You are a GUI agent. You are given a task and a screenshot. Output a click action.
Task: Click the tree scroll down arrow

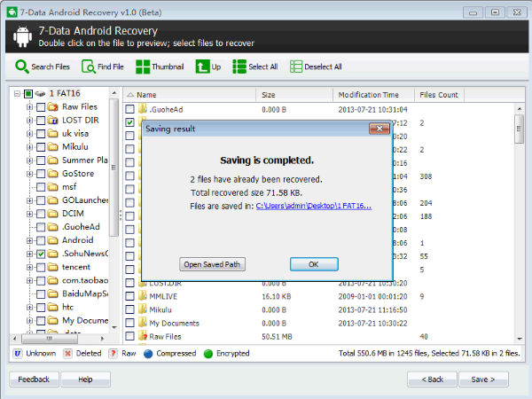click(114, 327)
